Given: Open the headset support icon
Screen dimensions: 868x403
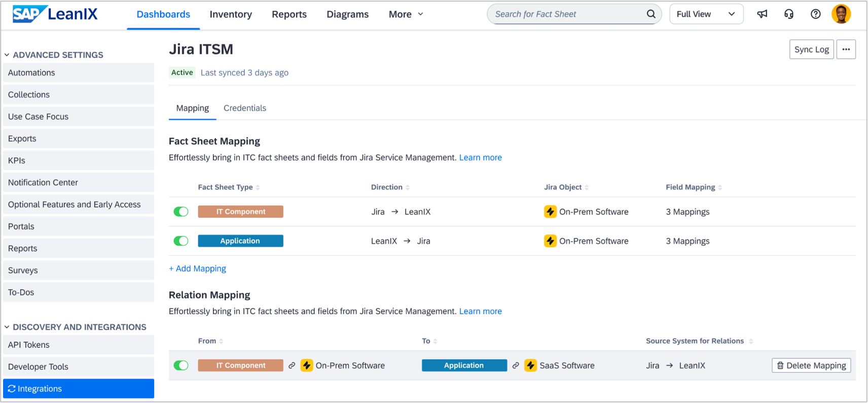Looking at the screenshot, I should point(789,14).
